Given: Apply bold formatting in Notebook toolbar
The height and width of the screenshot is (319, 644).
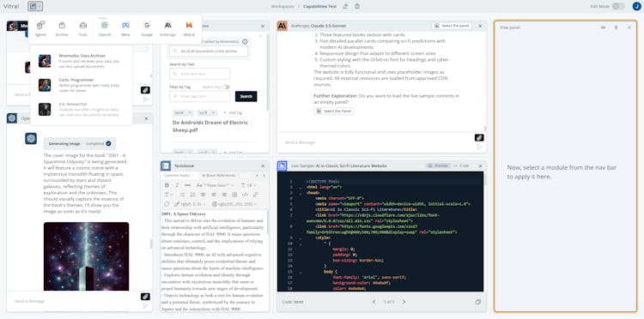Looking at the screenshot, I should coord(167,185).
